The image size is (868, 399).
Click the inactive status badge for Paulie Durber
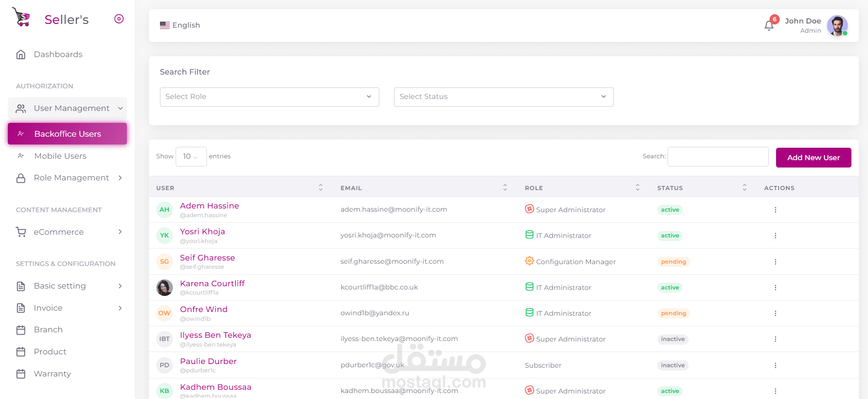click(x=673, y=365)
